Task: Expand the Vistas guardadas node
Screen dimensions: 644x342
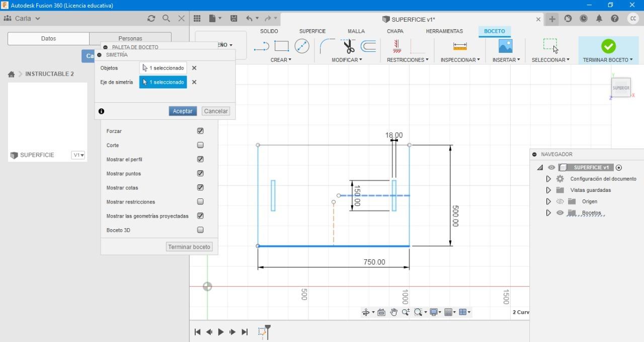Action: click(x=548, y=190)
